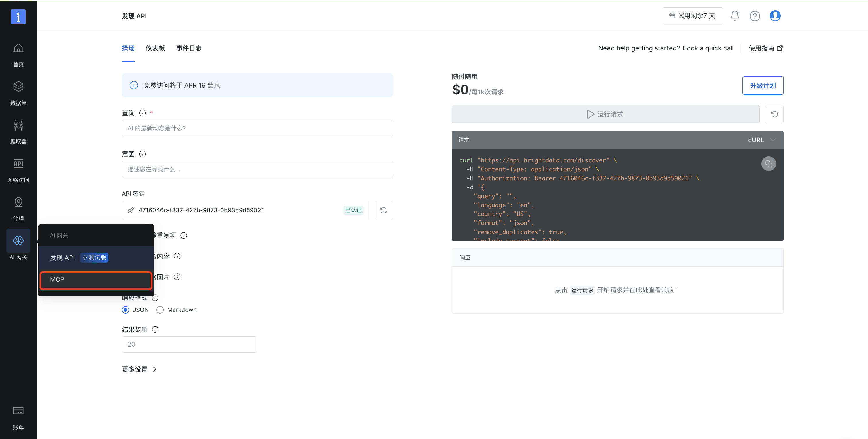Click the help question mark icon
Screen dimensions: 868x439
click(x=755, y=16)
